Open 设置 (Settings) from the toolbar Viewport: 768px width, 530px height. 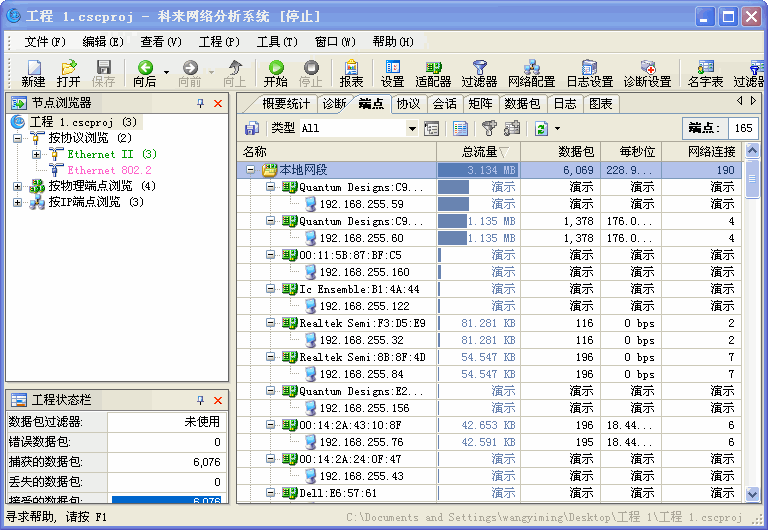392,73
